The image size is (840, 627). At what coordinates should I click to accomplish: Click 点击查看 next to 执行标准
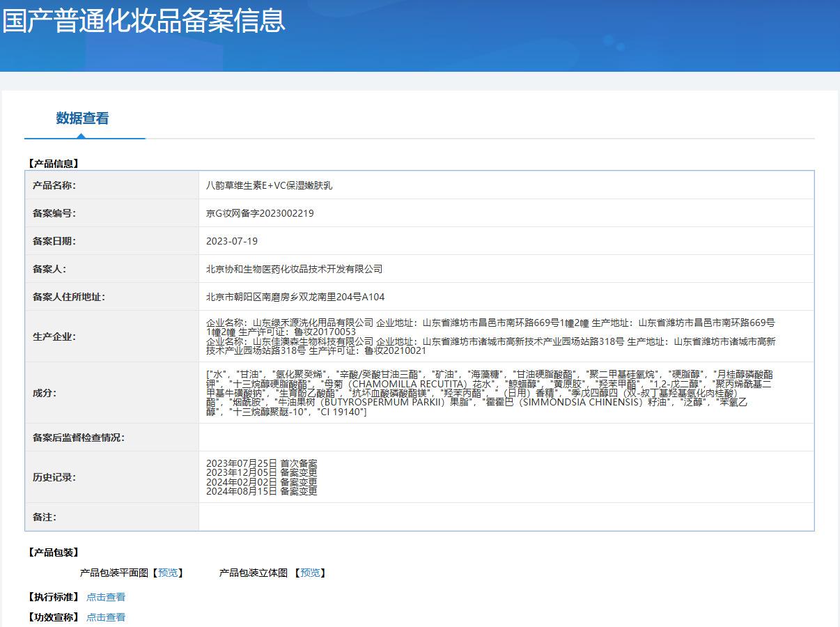click(106, 597)
